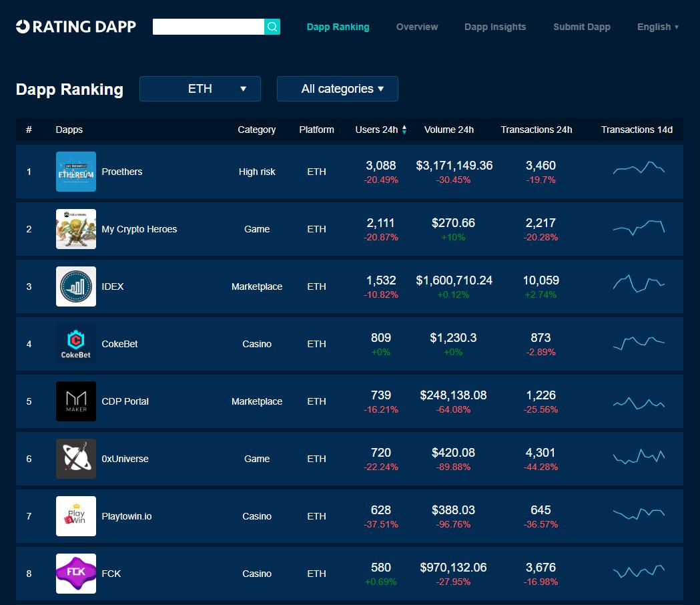This screenshot has height=605, width=700.
Task: Click CokeBet transactions value 873
Action: tap(541, 338)
